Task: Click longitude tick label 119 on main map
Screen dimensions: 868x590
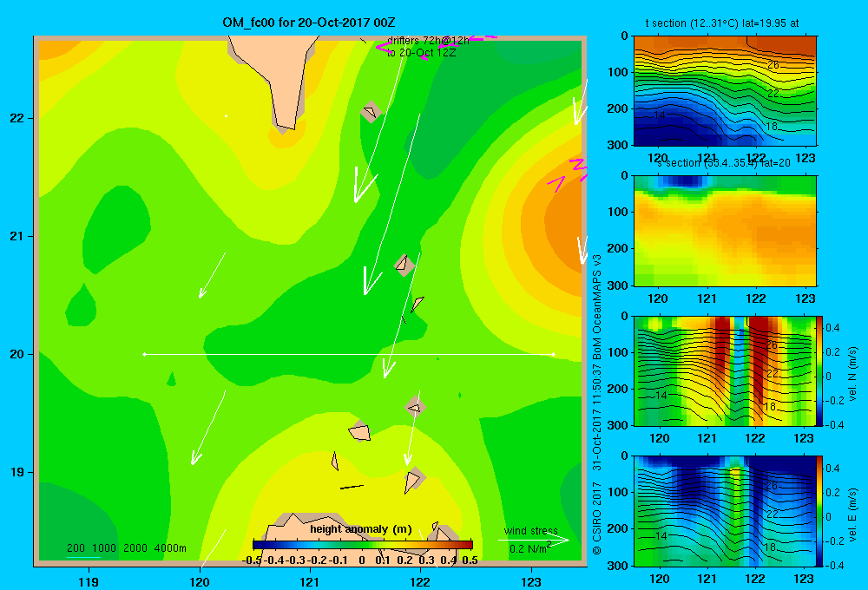Action: tap(89, 581)
